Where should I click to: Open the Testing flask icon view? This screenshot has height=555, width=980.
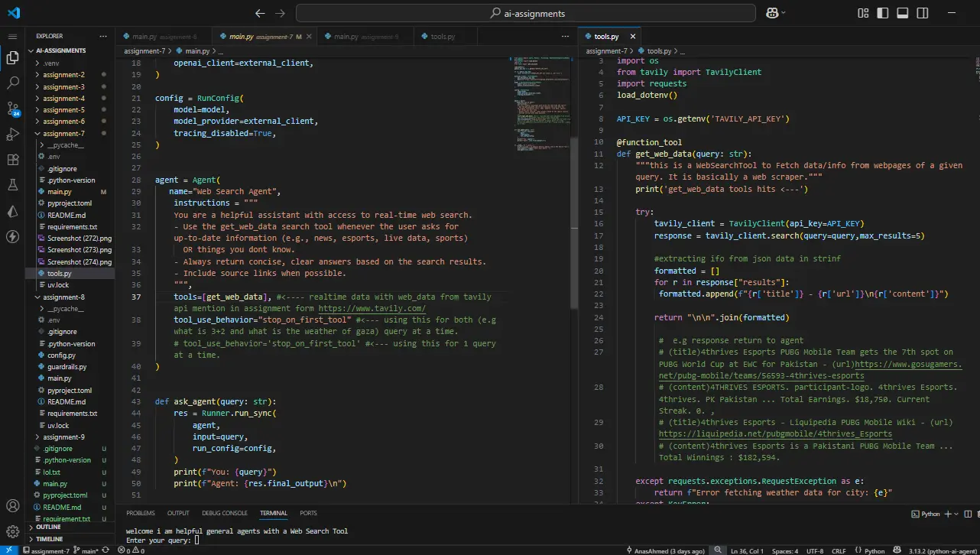click(12, 185)
